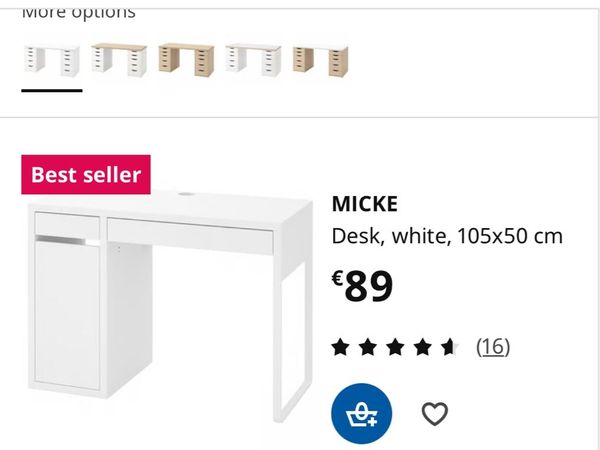Pick the white desk thumbnail right of all-oak one

tap(253, 60)
